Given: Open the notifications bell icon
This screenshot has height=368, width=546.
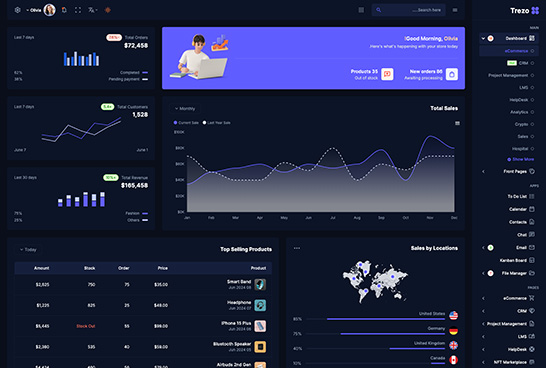Looking at the screenshot, I should tap(64, 10).
